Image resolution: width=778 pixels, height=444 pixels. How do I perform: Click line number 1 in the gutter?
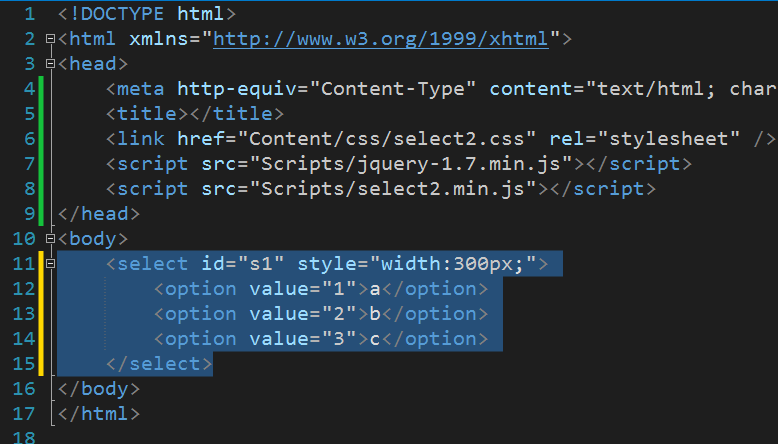click(30, 14)
